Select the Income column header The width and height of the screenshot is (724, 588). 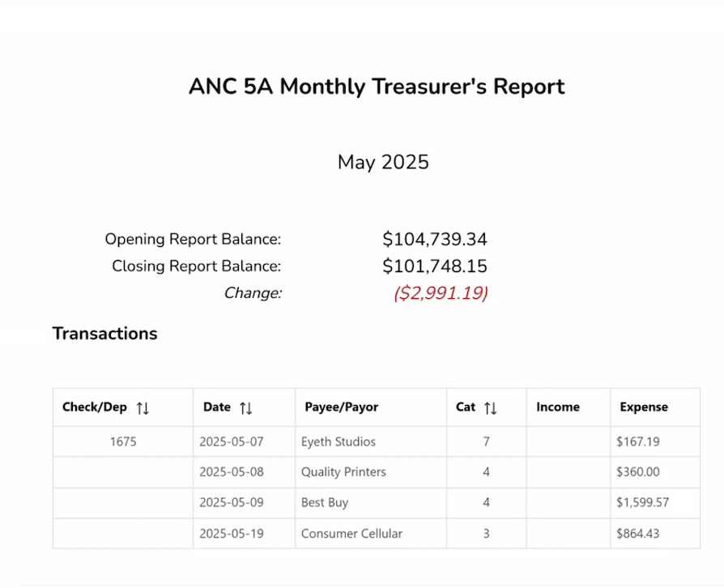pyautogui.click(x=557, y=407)
